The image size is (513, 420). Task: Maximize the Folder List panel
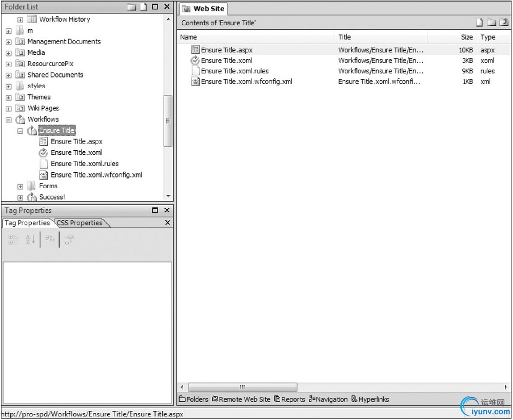tap(155, 7)
